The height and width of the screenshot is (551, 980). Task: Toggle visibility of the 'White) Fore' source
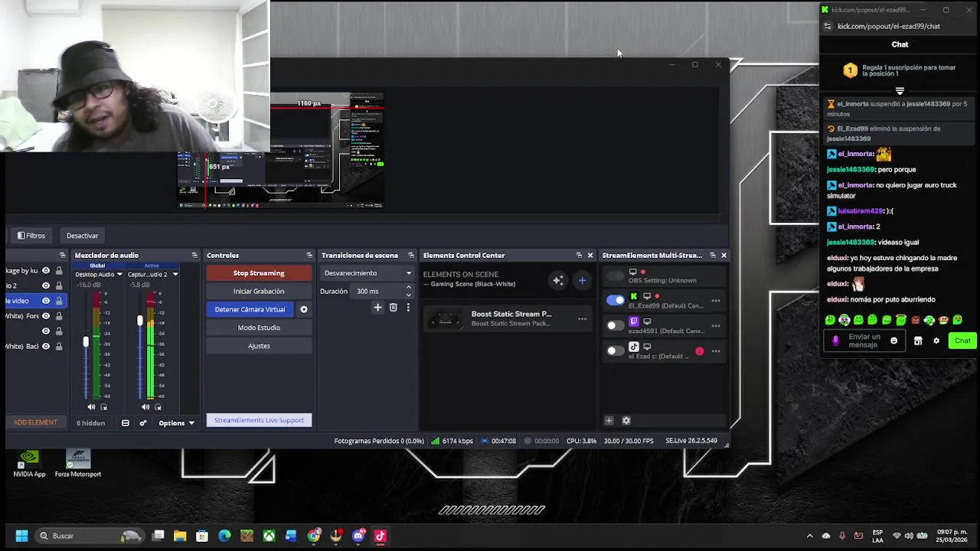pyautogui.click(x=46, y=316)
